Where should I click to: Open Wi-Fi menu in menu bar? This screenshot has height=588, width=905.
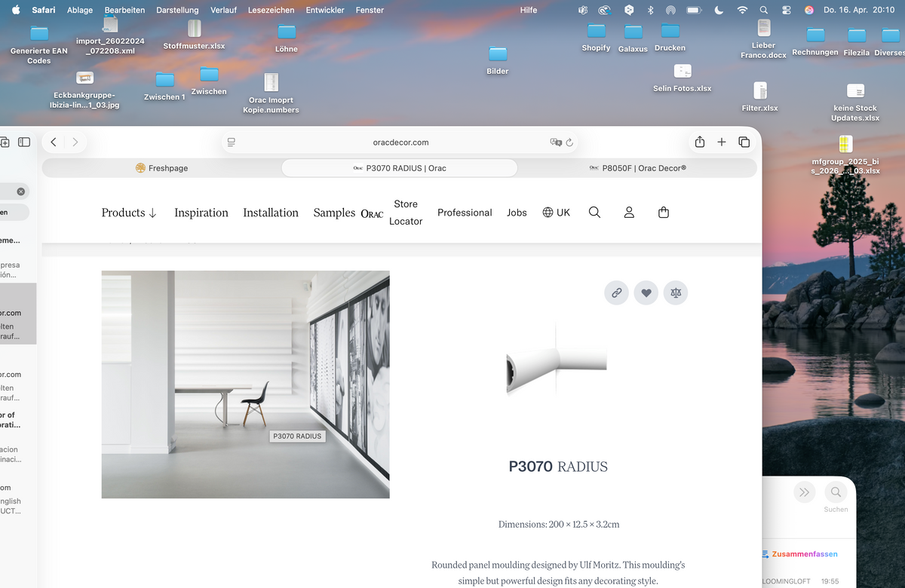click(x=742, y=10)
